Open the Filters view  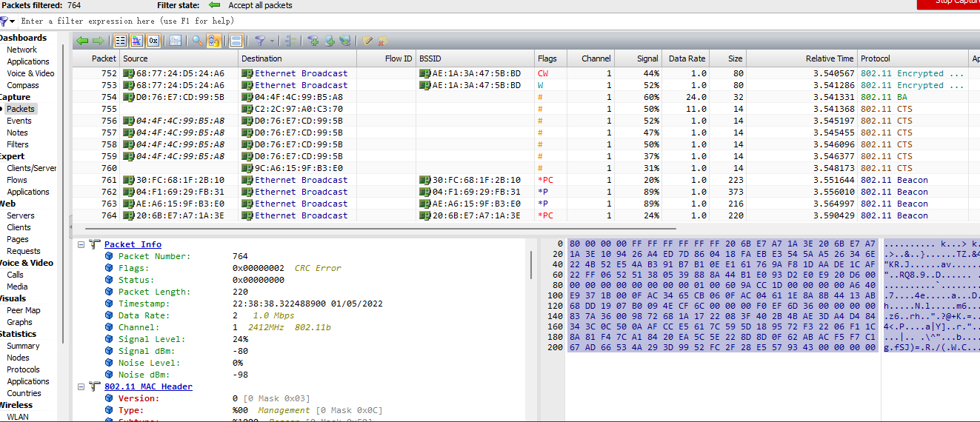18,144
